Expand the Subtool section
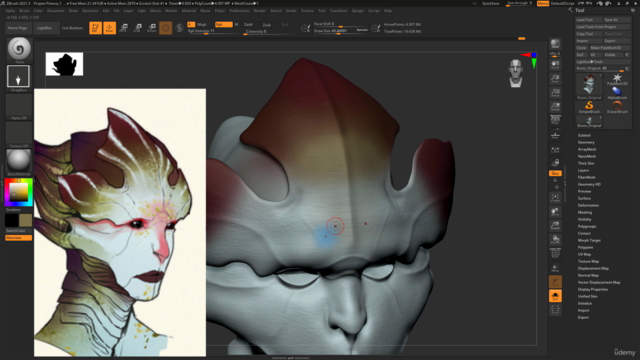Screen dimensions: 640x360 click(584, 135)
